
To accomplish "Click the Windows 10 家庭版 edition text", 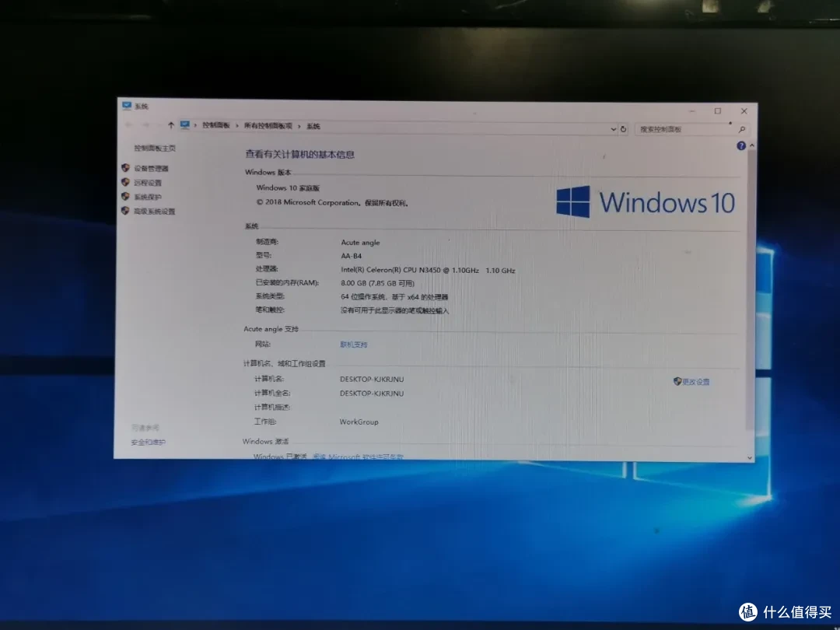I will (x=288, y=188).
